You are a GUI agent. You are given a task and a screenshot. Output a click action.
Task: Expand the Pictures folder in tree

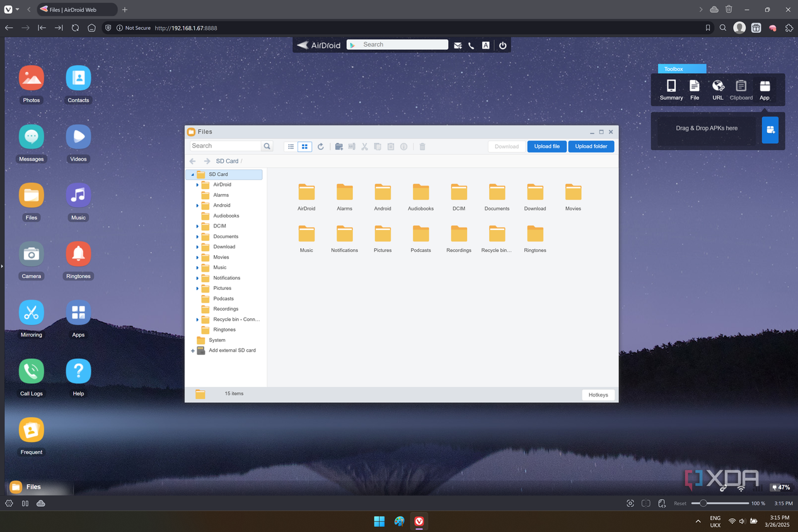pyautogui.click(x=197, y=288)
